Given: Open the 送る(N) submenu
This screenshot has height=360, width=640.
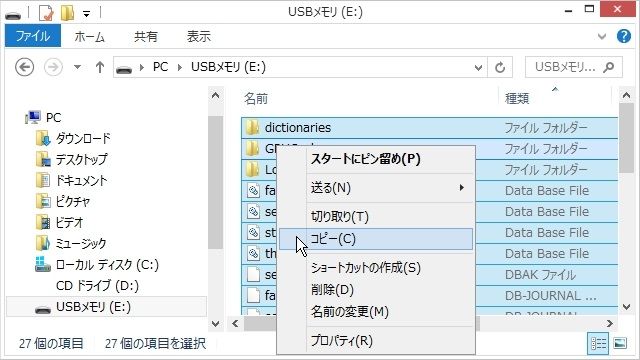Looking at the screenshot, I should coord(376,188).
